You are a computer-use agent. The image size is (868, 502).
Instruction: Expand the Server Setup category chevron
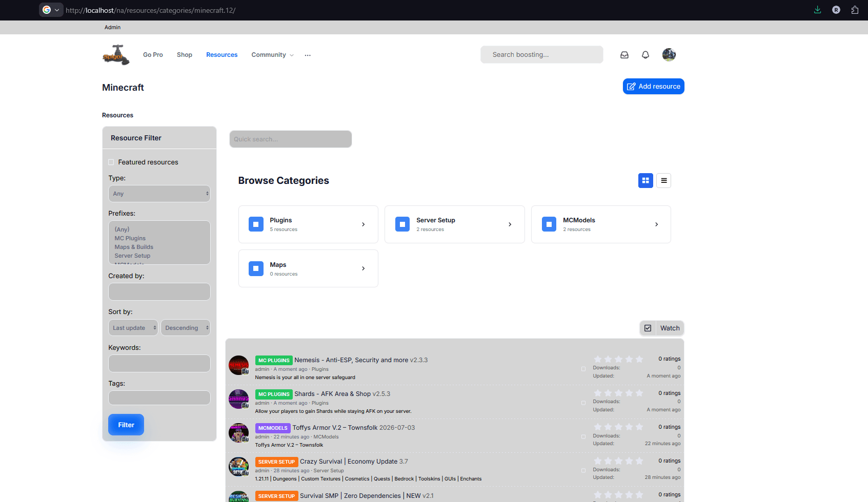(510, 224)
